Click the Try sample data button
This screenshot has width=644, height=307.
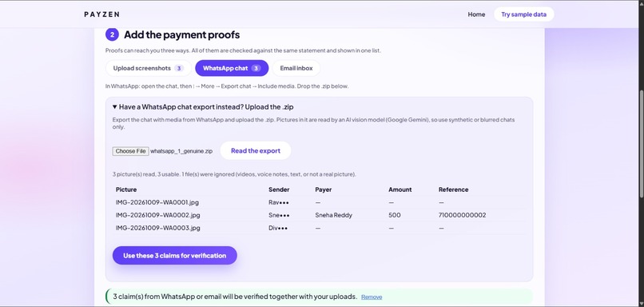coord(523,14)
